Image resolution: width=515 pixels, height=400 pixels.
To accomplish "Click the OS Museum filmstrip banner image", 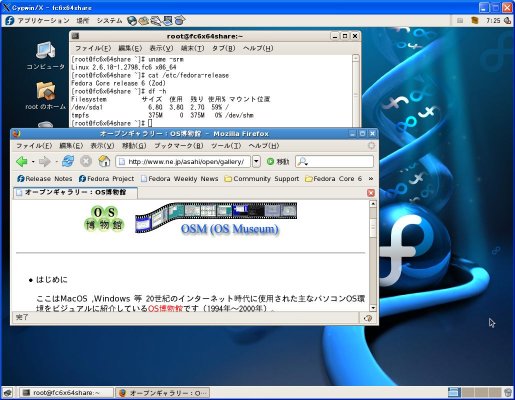I will click(x=216, y=217).
